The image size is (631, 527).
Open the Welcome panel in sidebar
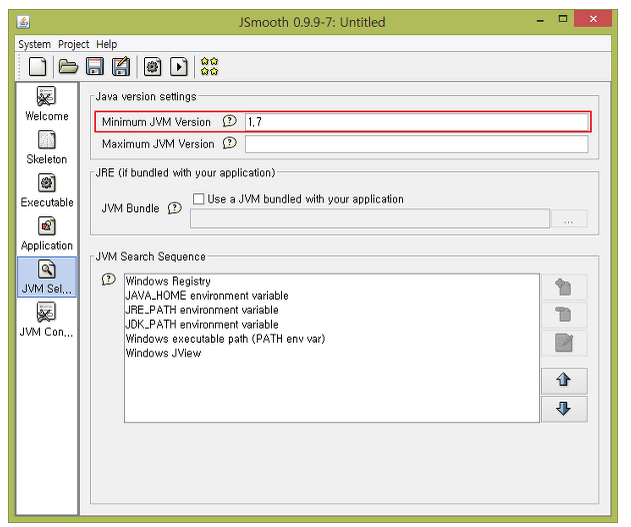[47, 103]
